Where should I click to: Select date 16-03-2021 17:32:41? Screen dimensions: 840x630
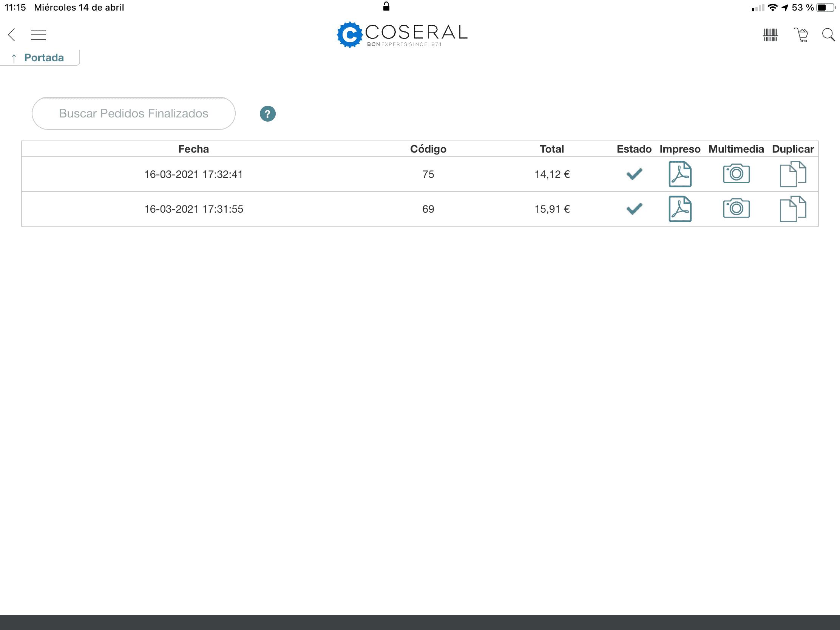[194, 174]
